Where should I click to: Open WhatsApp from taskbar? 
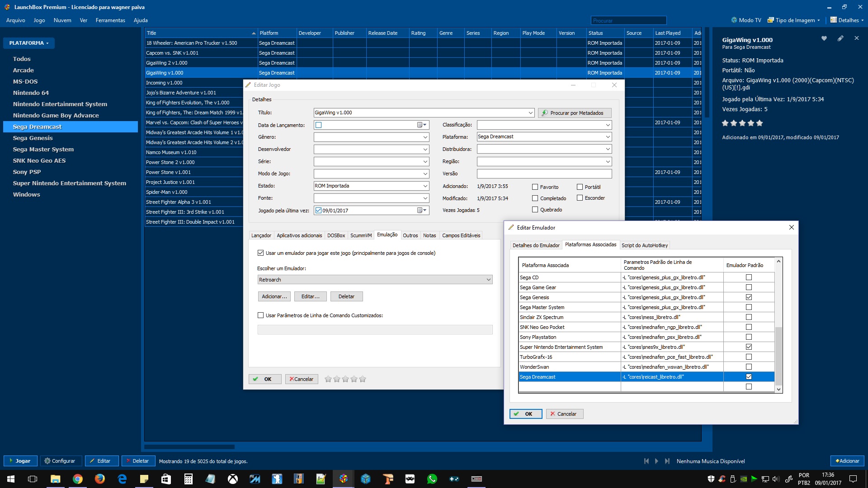point(432,479)
